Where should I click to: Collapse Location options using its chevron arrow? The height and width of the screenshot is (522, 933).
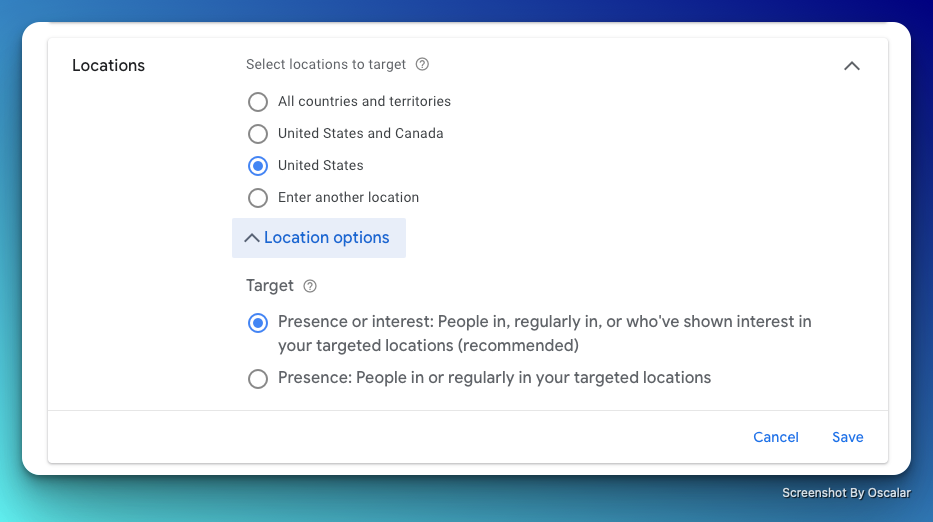click(251, 238)
